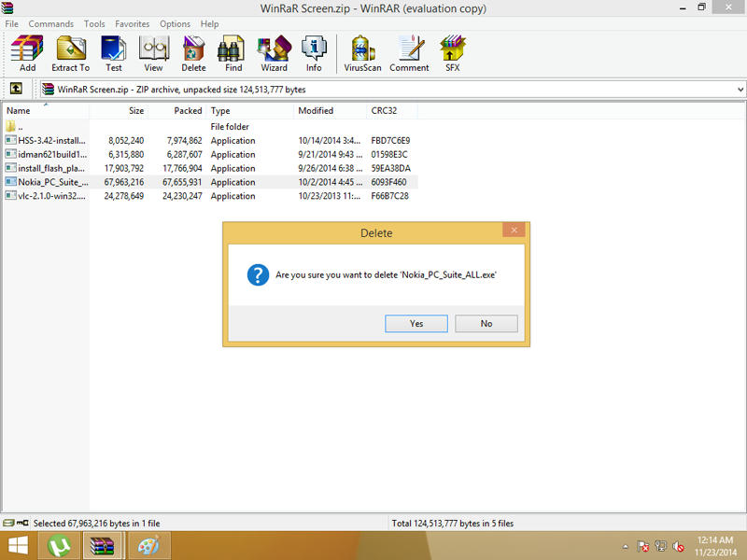This screenshot has width=747, height=560.
Task: Select the idman621build1 file
Action: [46, 154]
